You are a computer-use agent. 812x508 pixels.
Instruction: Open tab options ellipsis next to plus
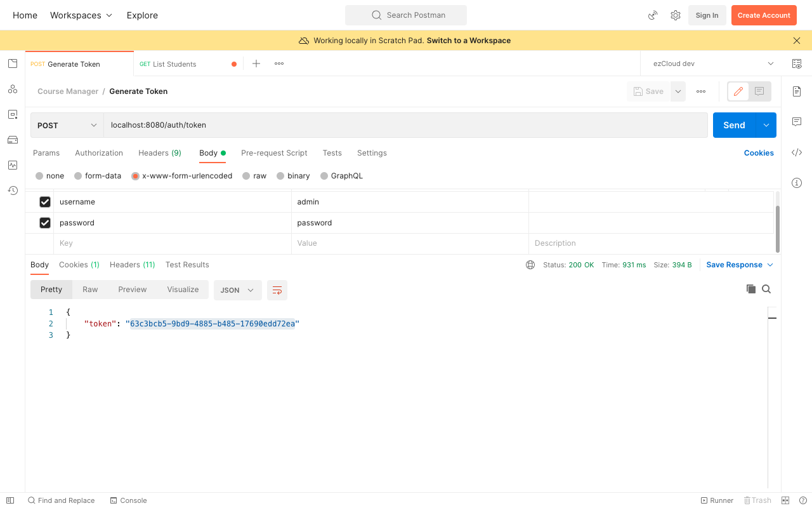(x=279, y=63)
